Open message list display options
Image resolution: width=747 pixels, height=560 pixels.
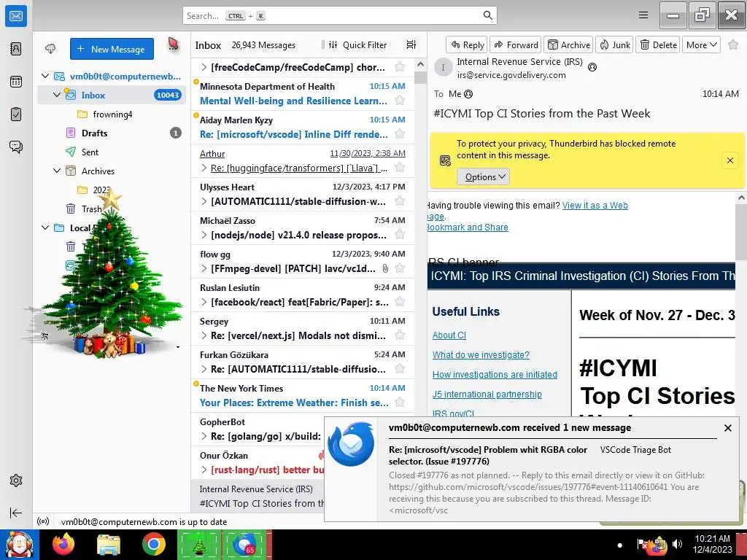pyautogui.click(x=411, y=44)
